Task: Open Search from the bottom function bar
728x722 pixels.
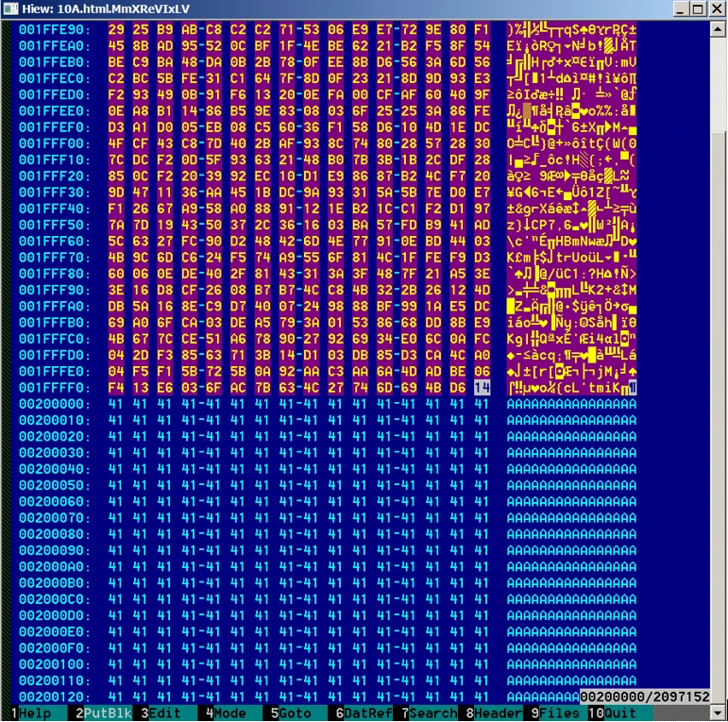Action: click(x=430, y=714)
